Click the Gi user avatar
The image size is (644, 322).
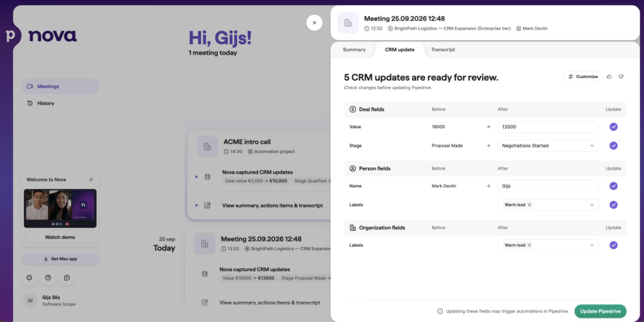pyautogui.click(x=30, y=301)
